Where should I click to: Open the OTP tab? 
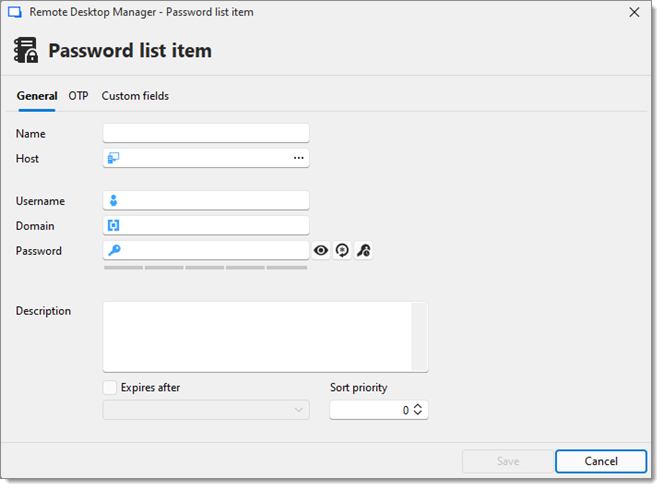point(79,96)
